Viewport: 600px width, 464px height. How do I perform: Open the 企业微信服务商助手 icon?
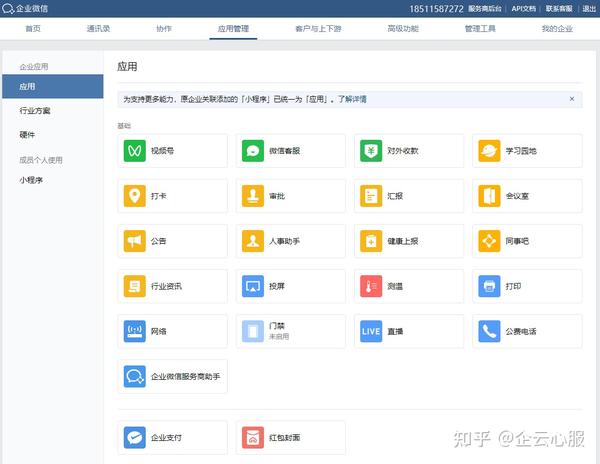134,376
